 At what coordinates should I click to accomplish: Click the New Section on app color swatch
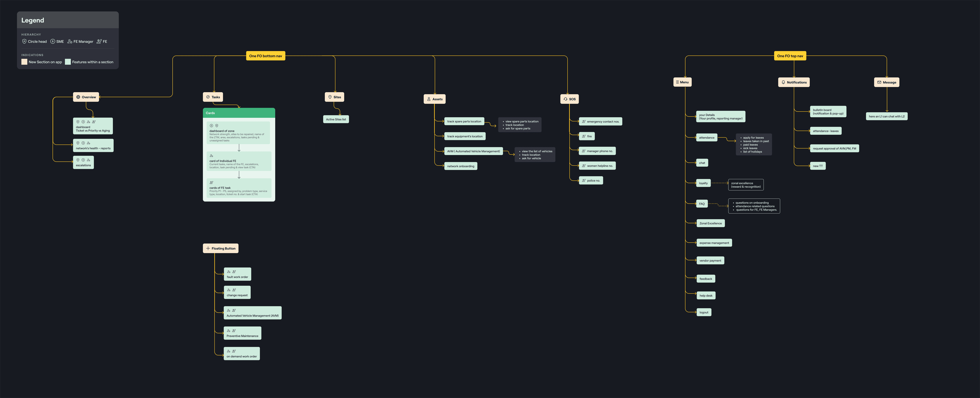coord(24,62)
